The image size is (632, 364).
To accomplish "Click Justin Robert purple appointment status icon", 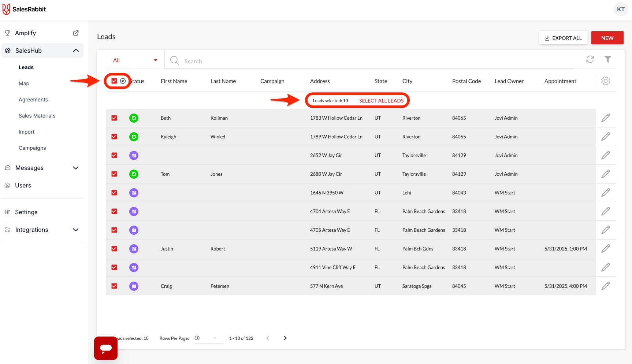I will 134,249.
